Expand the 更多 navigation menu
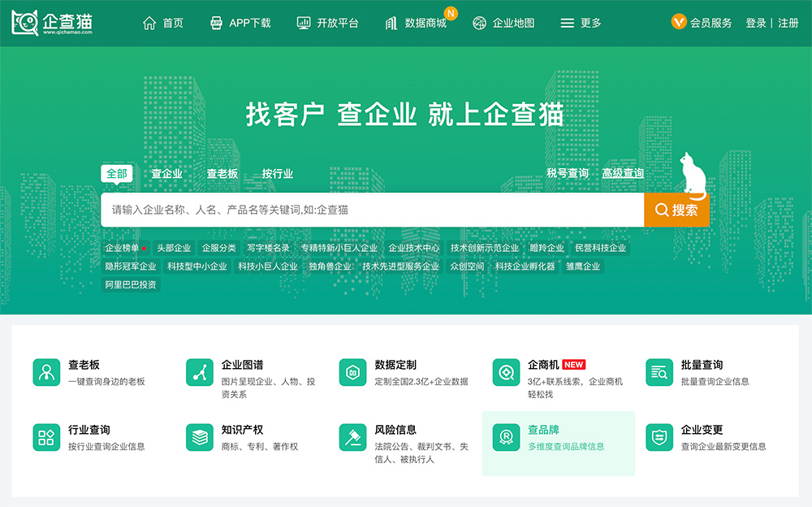This screenshot has width=812, height=507. coord(581,23)
